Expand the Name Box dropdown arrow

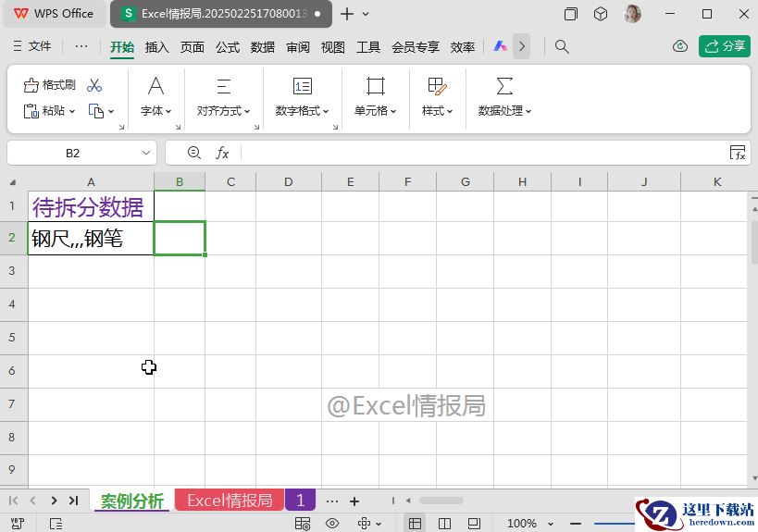[x=146, y=154]
